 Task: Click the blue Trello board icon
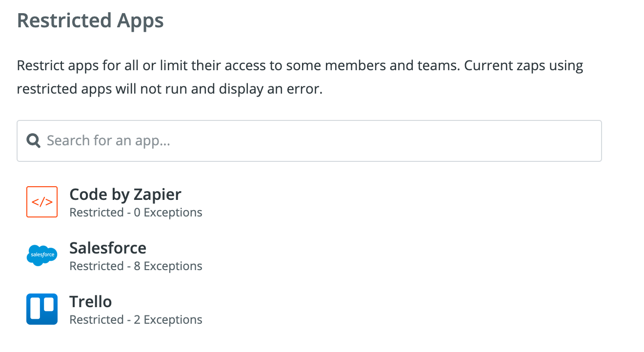(x=42, y=309)
